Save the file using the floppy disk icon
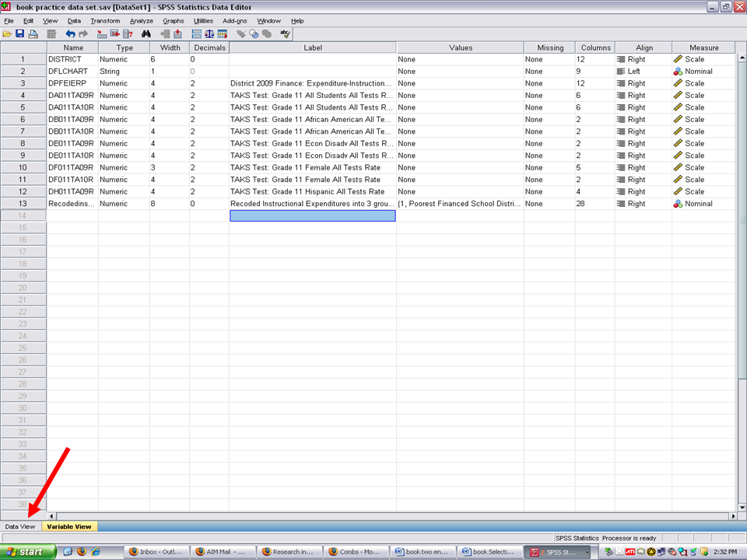 19,34
